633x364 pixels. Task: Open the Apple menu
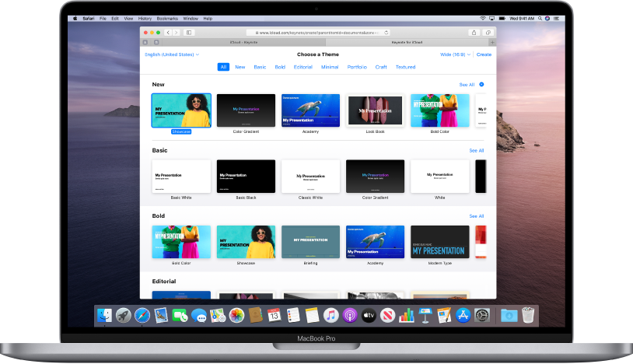pos(75,19)
